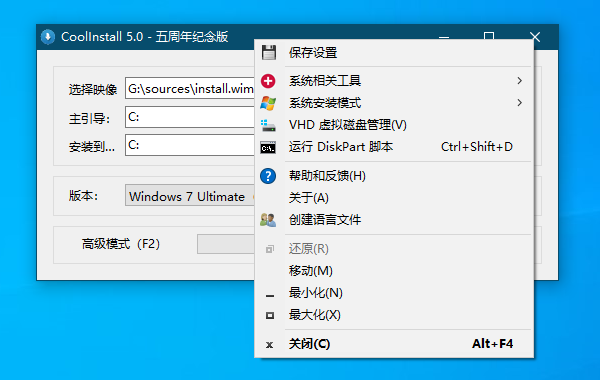Image resolution: width=600 pixels, height=380 pixels.
Task: Click the 版本: label
Action: 83,196
